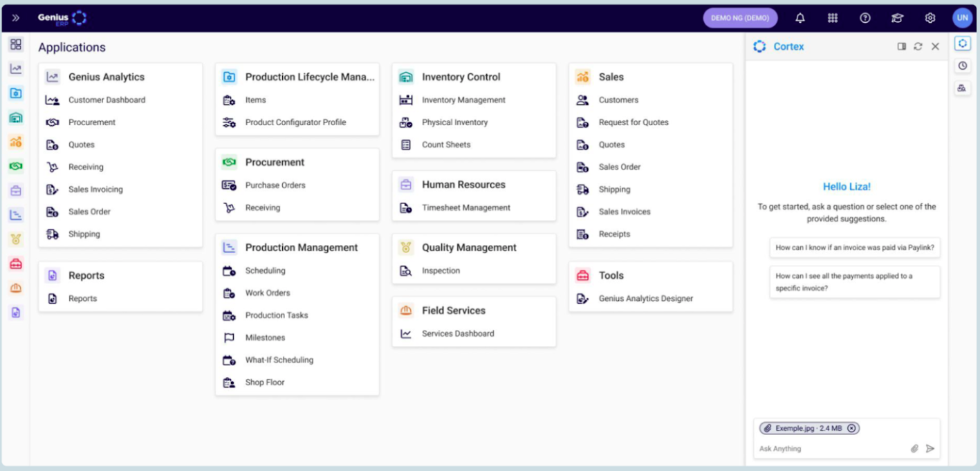Toggle the Cortex assistant sidebar button
This screenshot has width=980, height=471.
[x=962, y=44]
